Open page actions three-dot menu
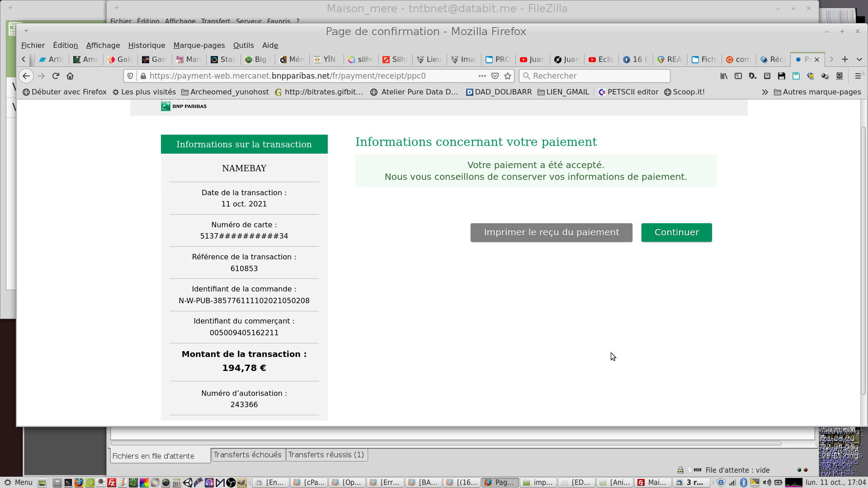The height and width of the screenshot is (488, 868). point(482,76)
